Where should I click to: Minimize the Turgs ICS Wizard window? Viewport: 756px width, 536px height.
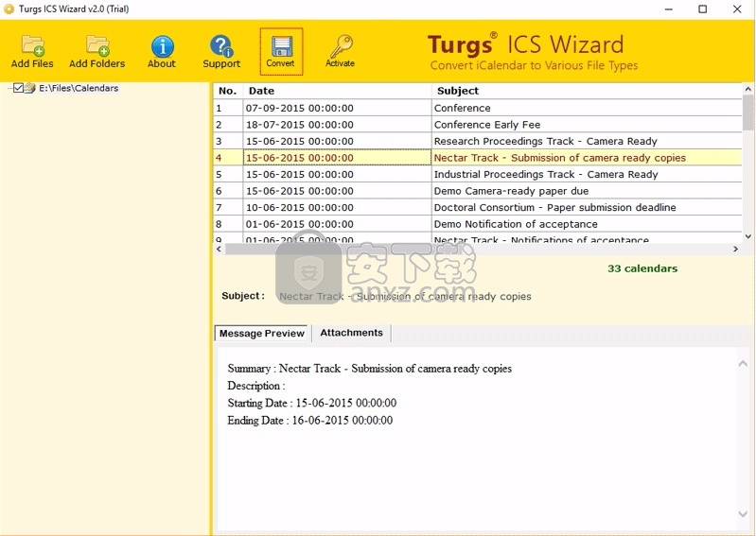669,9
